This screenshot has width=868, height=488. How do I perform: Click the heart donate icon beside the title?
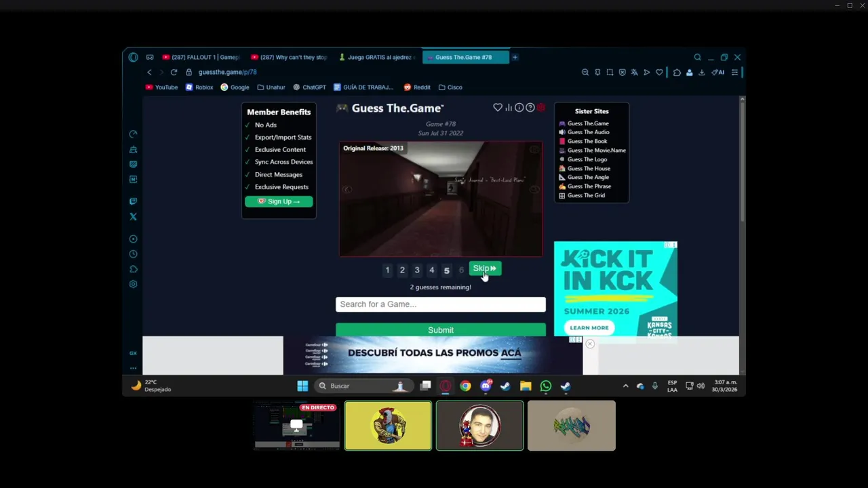tap(498, 108)
